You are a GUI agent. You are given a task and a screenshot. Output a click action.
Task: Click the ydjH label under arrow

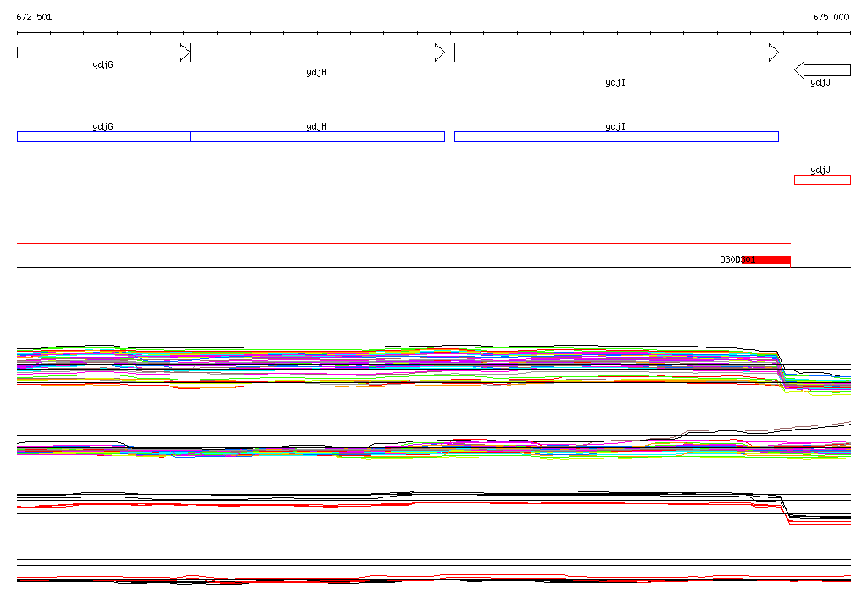coord(317,73)
